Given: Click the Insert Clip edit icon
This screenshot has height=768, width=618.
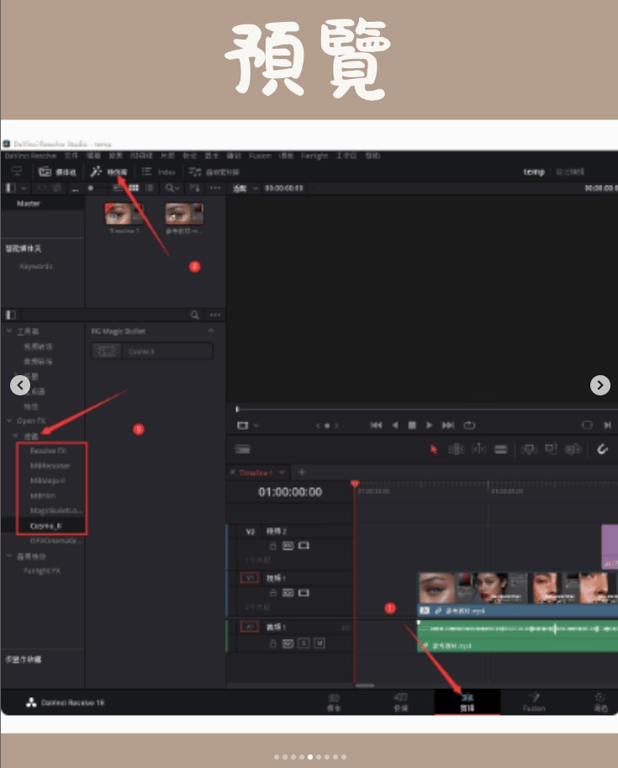Looking at the screenshot, I should tap(529, 449).
